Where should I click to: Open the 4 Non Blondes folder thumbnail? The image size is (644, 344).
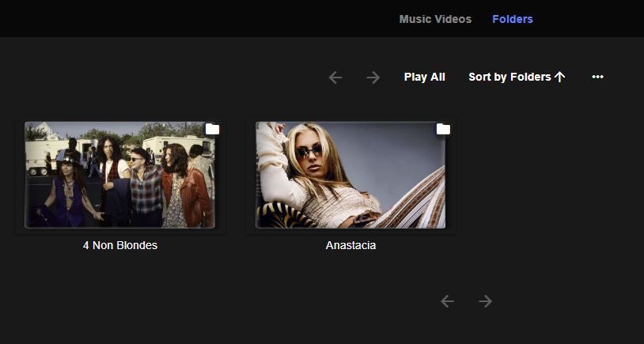pyautogui.click(x=119, y=175)
